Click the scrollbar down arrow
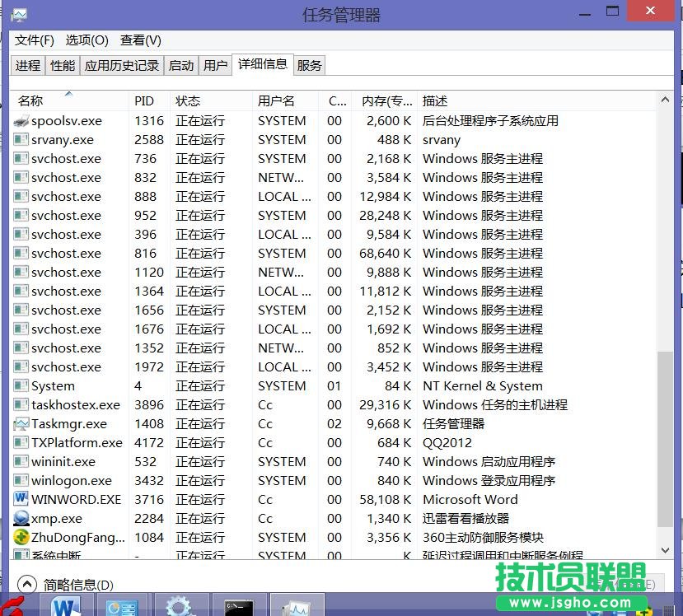683x616 pixels. 664,550
